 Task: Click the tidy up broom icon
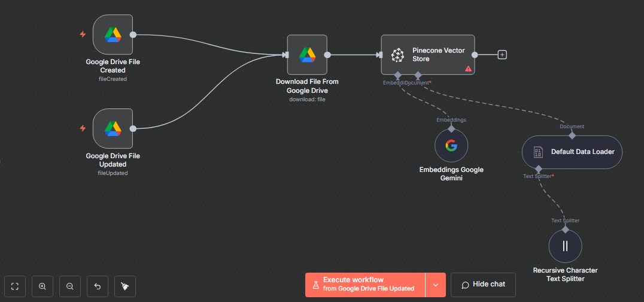(x=124, y=286)
